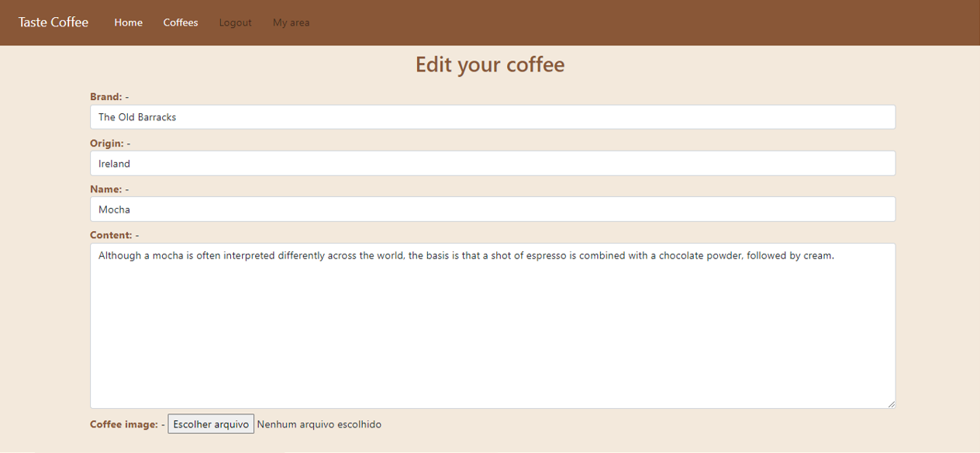Click the Brand: label
The width and height of the screenshot is (980, 453).
click(x=106, y=97)
